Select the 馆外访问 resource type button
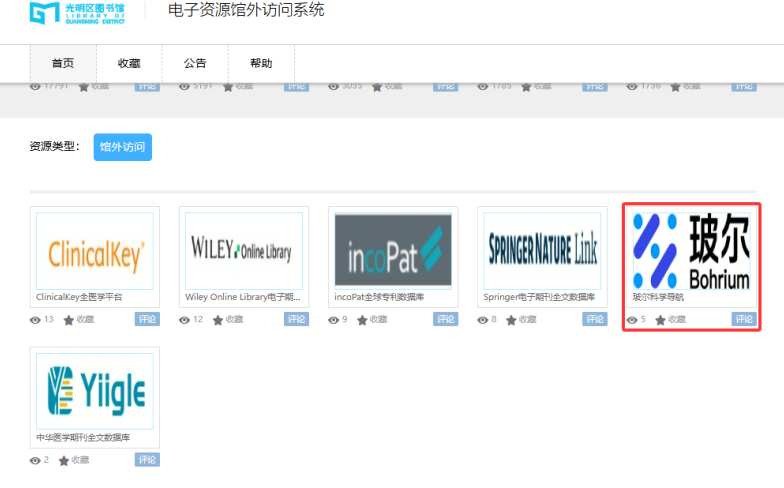The image size is (784, 488). 122,147
